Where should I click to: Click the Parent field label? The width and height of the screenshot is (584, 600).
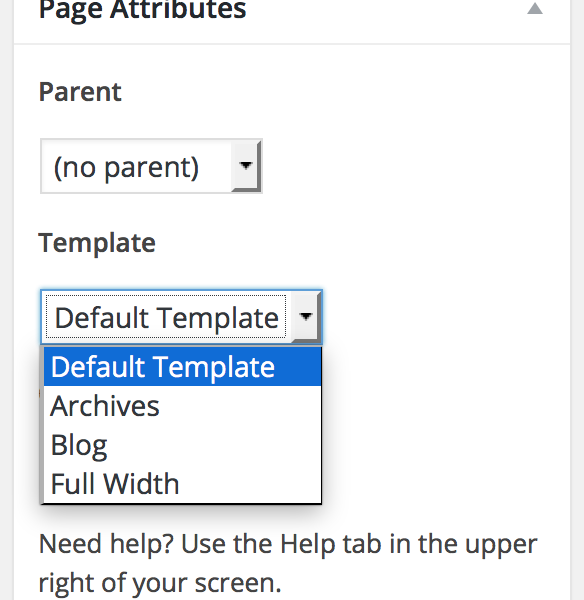80,92
